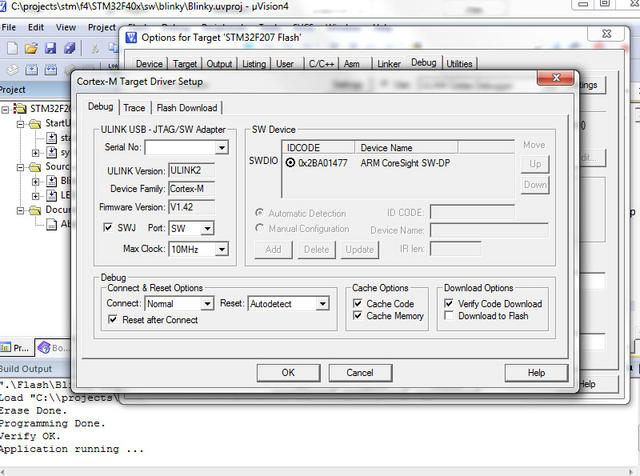Select the 'LE' source file icon
The image size is (640, 476).
click(x=51, y=196)
